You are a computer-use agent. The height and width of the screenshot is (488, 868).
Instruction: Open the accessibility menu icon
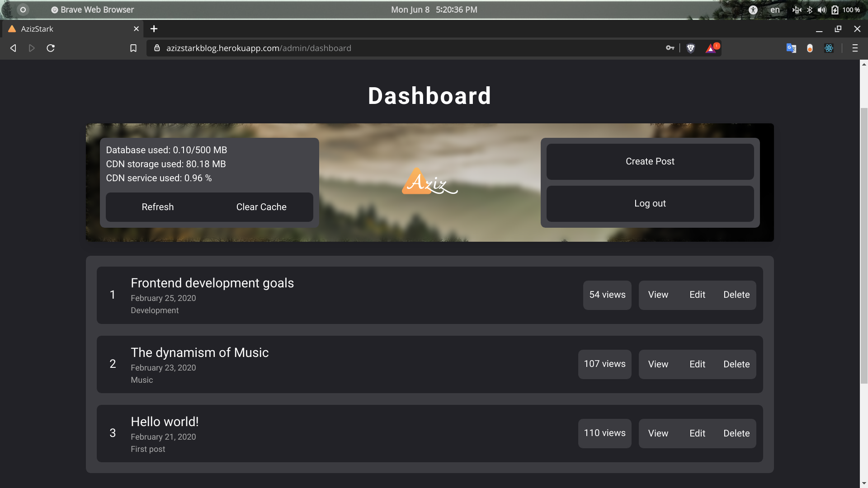753,9
